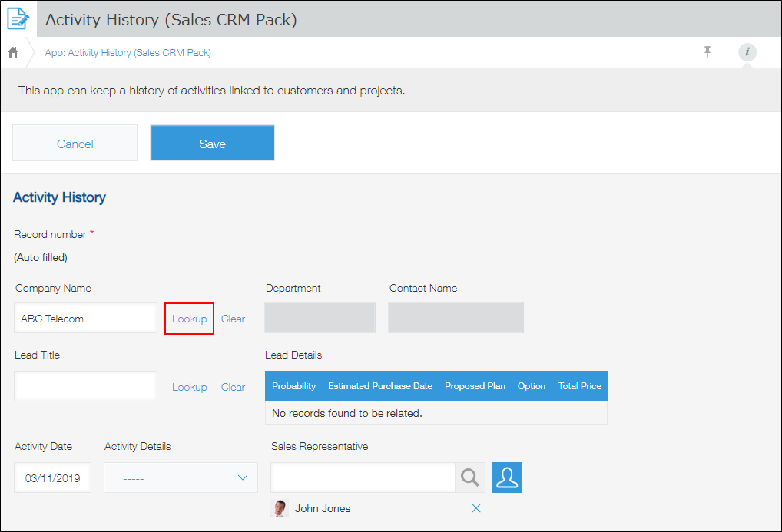Screen dimensions: 782x532
Task: Click the Option column header
Action: 531,386
